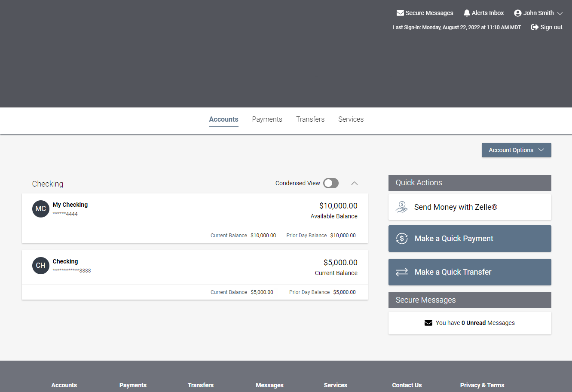Viewport: 572px width, 392px height.
Task: Click the CH avatar for Checking account
Action: 41,266
